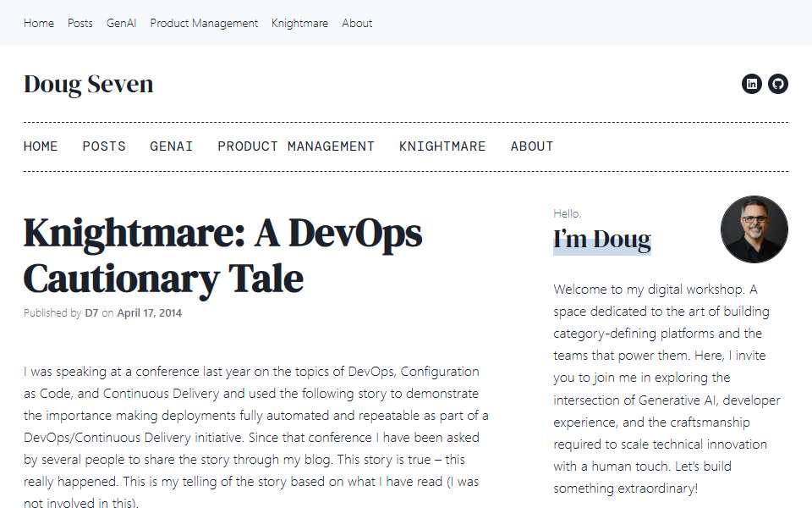Open Knightmare in the top bar
This screenshot has height=508, width=812.
click(x=299, y=24)
